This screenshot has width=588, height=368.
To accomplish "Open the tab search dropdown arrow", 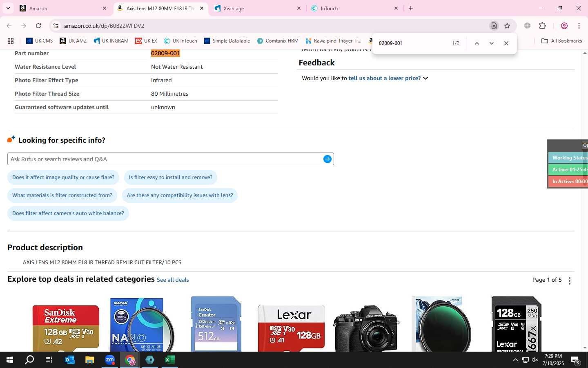I will (x=8, y=8).
